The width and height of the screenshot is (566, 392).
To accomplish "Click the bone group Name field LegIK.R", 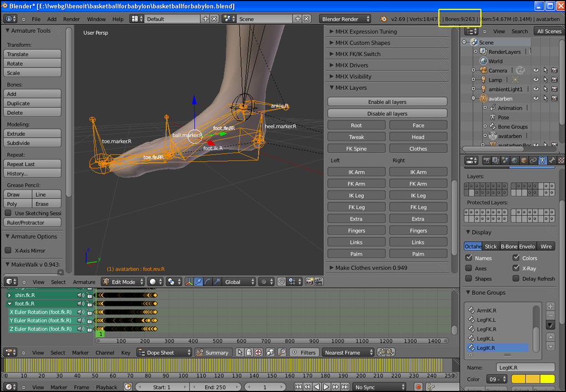I will pyautogui.click(x=525, y=368).
